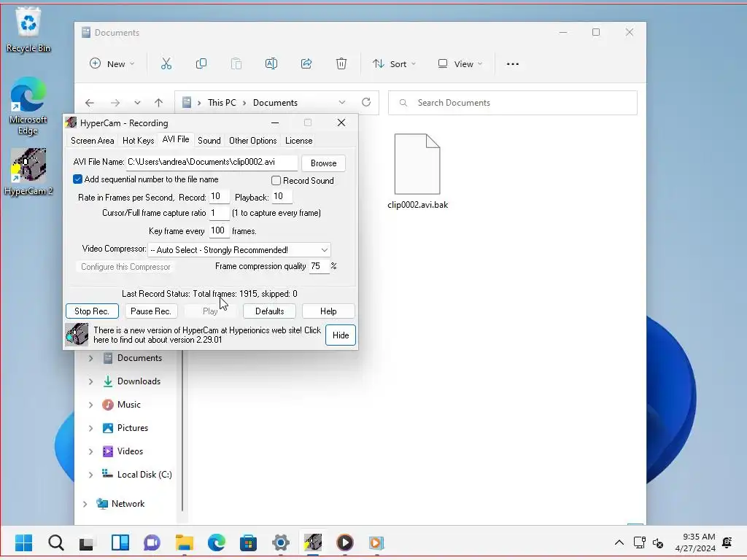Hide the new version notice
This screenshot has width=747, height=560.
pos(341,335)
